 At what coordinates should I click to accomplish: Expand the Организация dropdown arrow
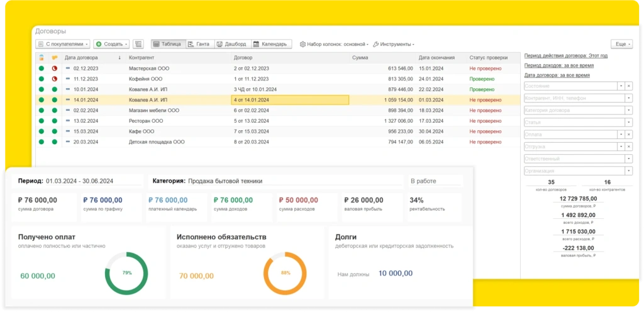click(x=629, y=170)
